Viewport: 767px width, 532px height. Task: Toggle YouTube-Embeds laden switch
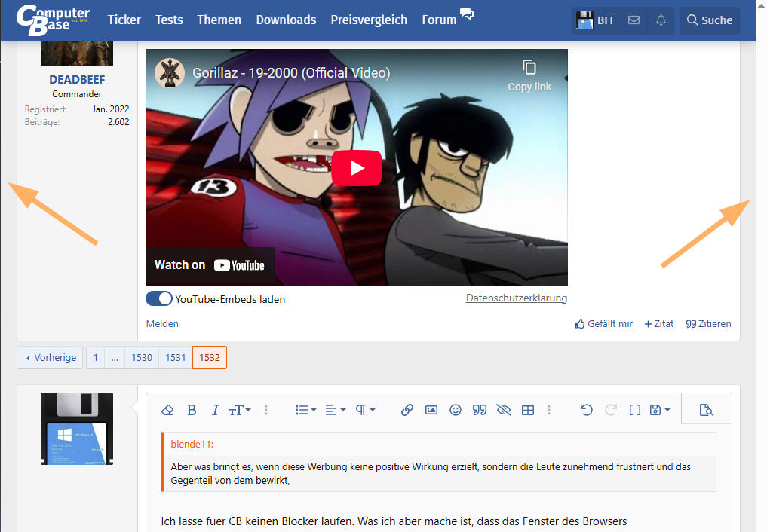(159, 299)
